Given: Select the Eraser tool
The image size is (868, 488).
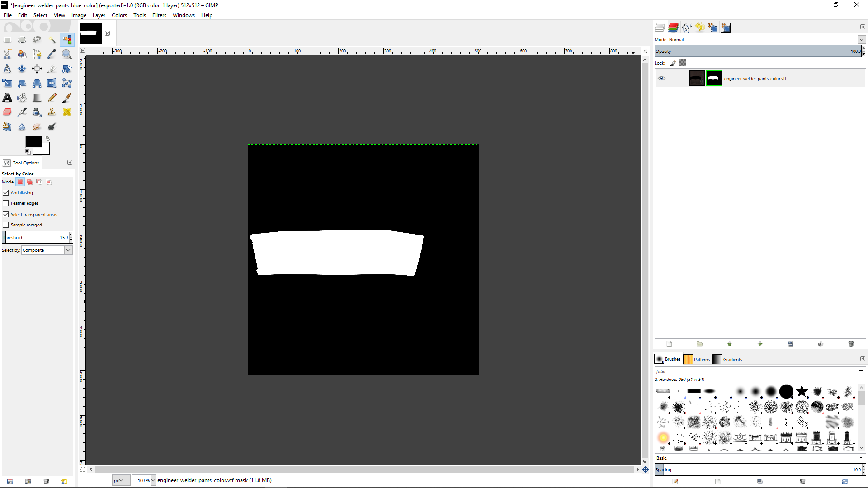Looking at the screenshot, I should pos(7,112).
